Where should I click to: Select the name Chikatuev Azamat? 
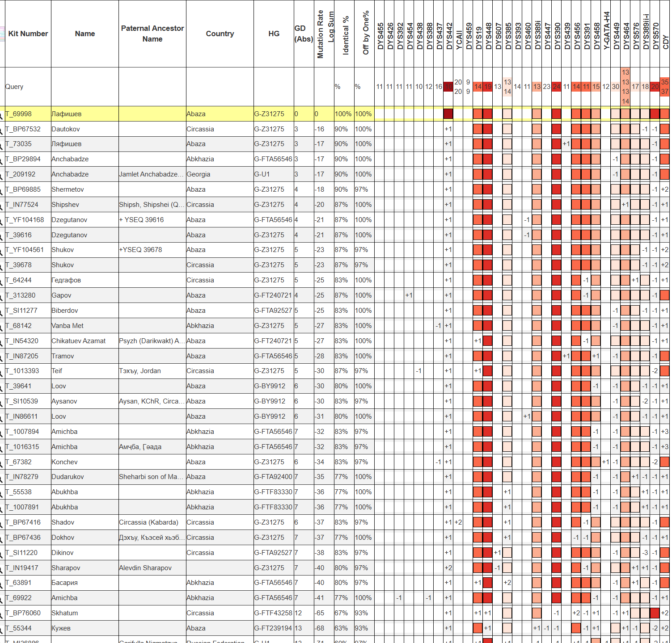click(78, 341)
